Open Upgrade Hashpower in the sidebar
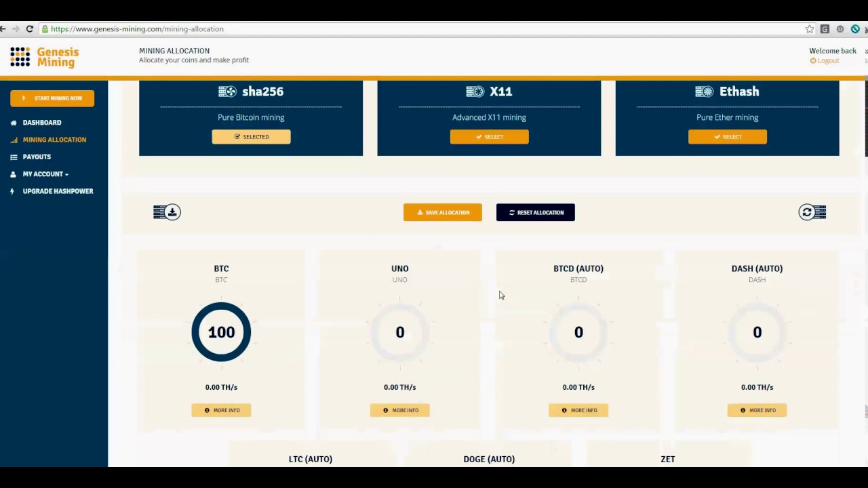Image resolution: width=868 pixels, height=488 pixels. pos(58,191)
